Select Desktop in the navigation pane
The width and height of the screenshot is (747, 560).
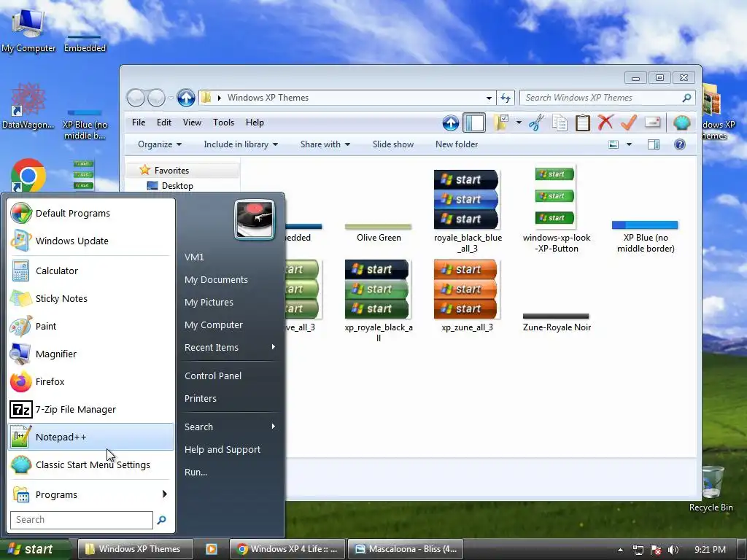click(x=177, y=186)
